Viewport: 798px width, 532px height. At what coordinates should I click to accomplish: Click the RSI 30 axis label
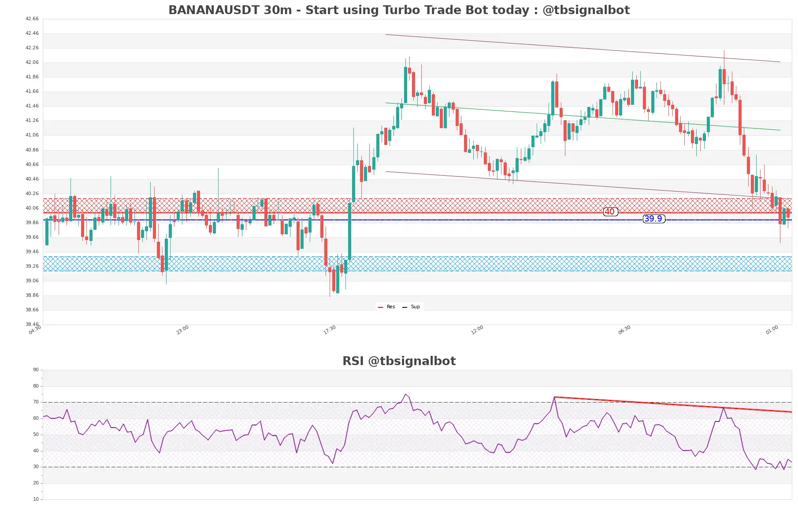(x=36, y=467)
